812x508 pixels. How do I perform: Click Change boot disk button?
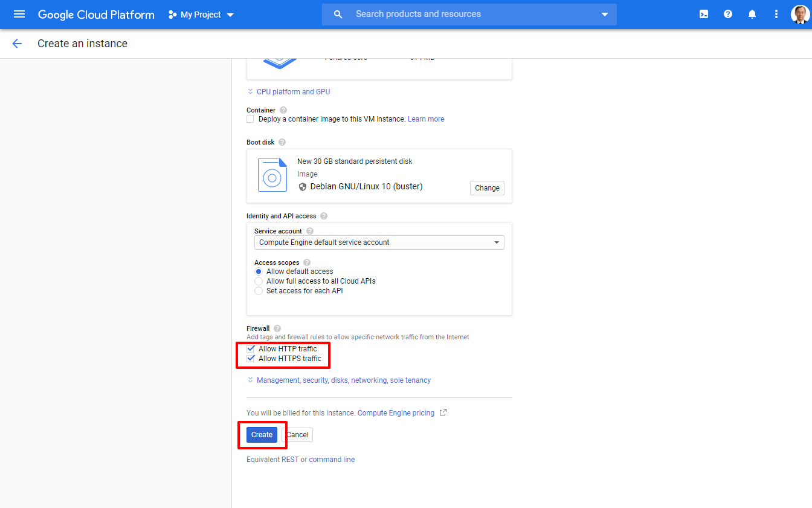click(487, 188)
